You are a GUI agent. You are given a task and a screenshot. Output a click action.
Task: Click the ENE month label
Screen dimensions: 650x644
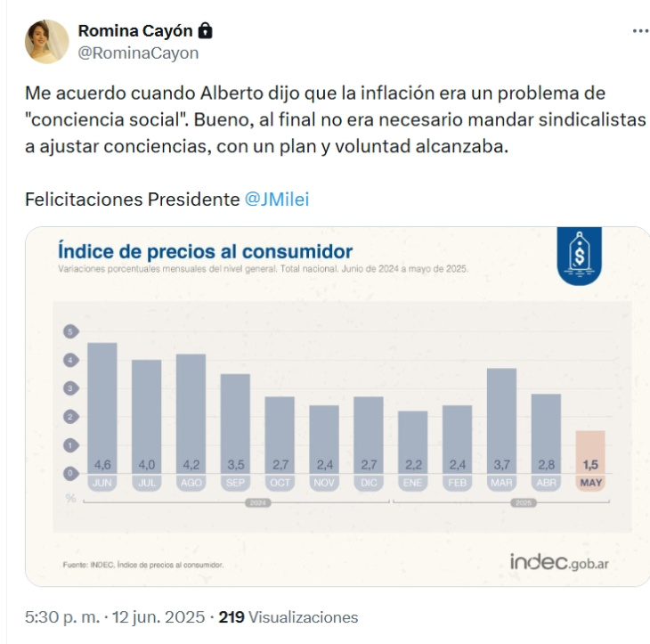coord(412,483)
